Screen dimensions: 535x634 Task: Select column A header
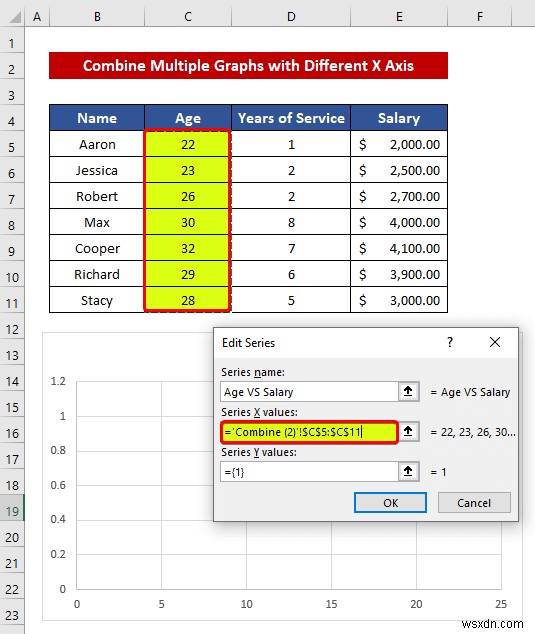click(37, 17)
